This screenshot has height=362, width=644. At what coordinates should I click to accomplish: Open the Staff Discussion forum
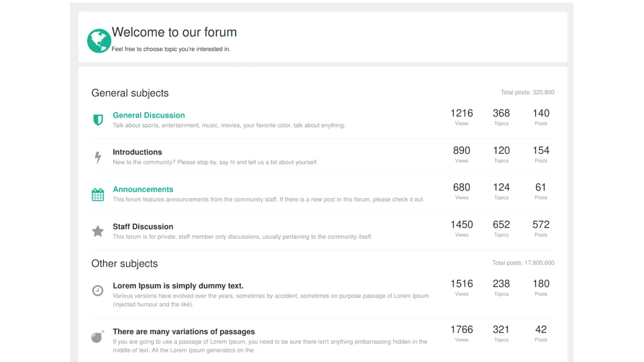143,227
